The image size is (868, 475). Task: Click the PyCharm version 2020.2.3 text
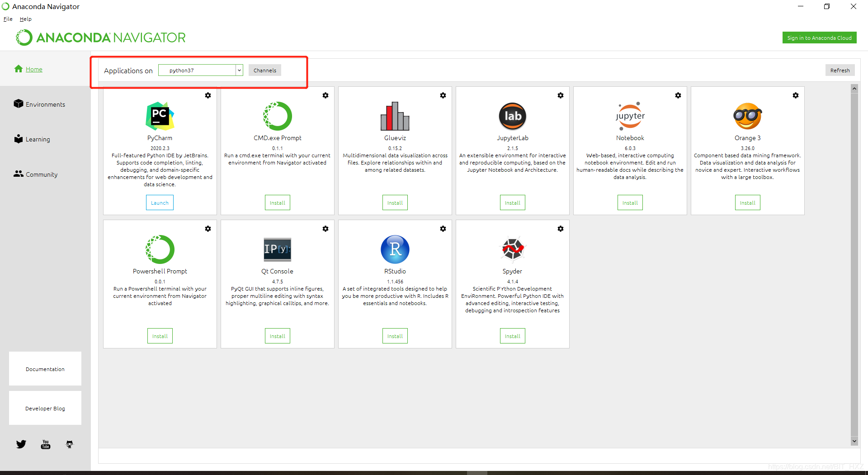tap(160, 148)
